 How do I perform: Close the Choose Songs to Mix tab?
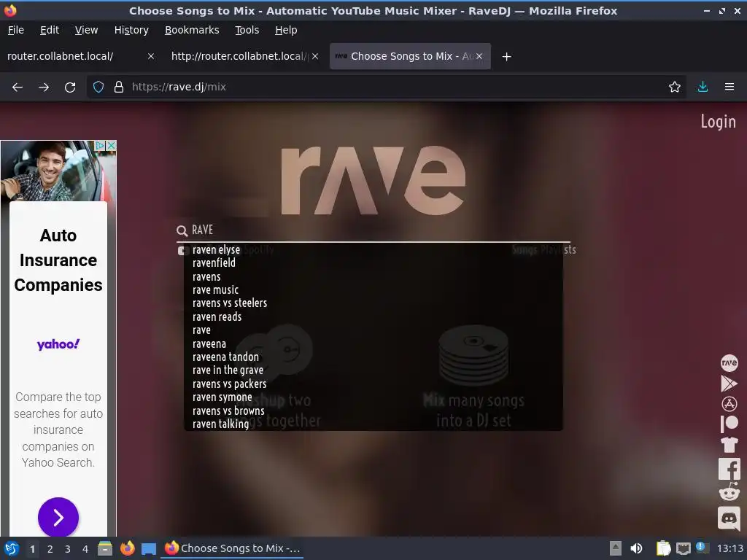[x=479, y=56]
